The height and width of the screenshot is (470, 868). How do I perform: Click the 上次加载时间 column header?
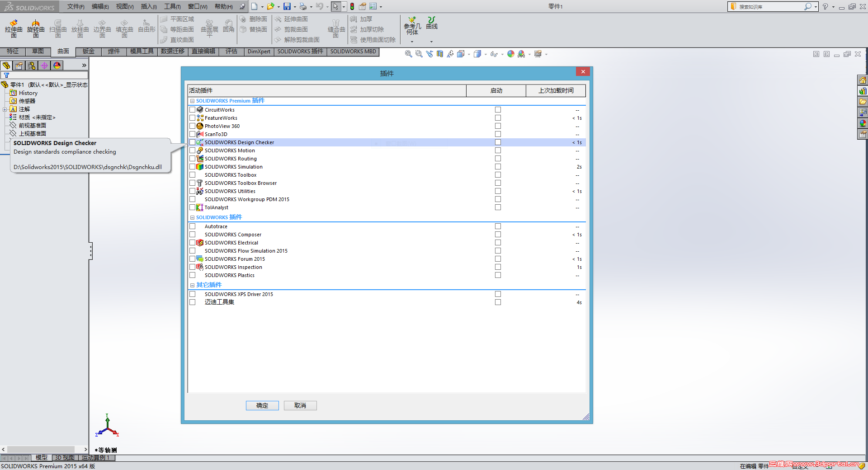click(556, 90)
